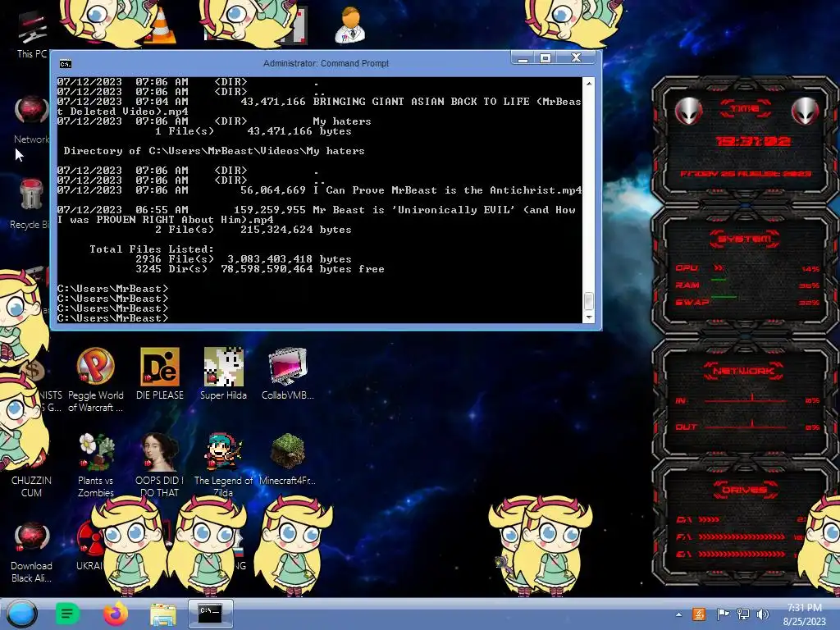
Task: Launch the VLC traffic cone icon
Action: (161, 25)
